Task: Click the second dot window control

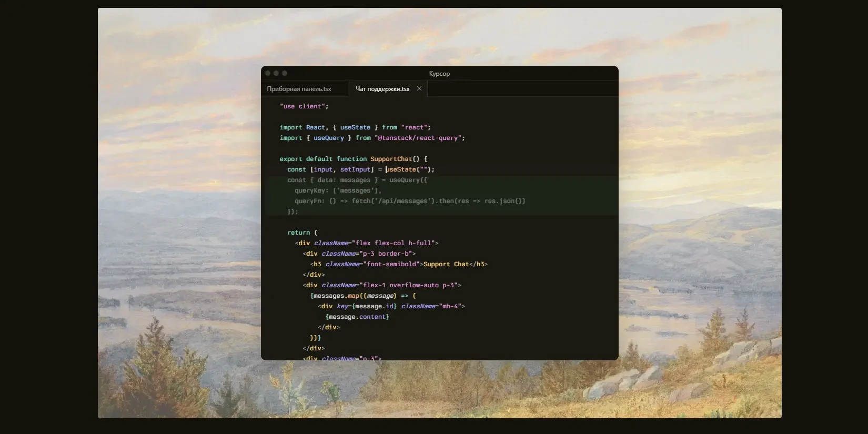Action: point(276,73)
